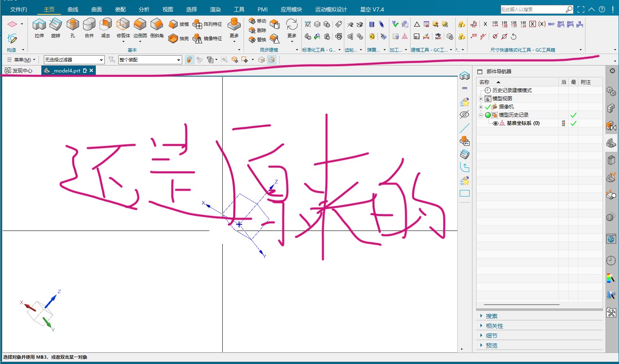The image size is (619, 364).
Task: Click the 10H7 binoculars icon in modeling tools
Action: click(x=438, y=37)
